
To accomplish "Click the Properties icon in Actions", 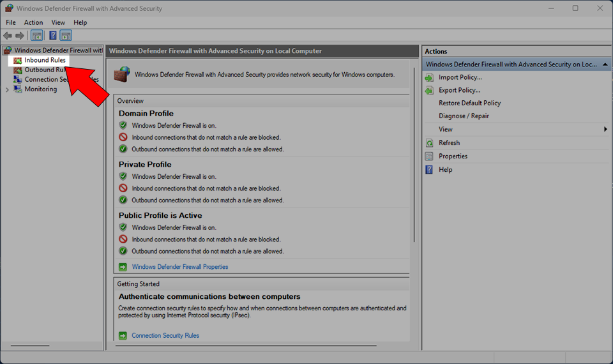I will pyautogui.click(x=429, y=156).
